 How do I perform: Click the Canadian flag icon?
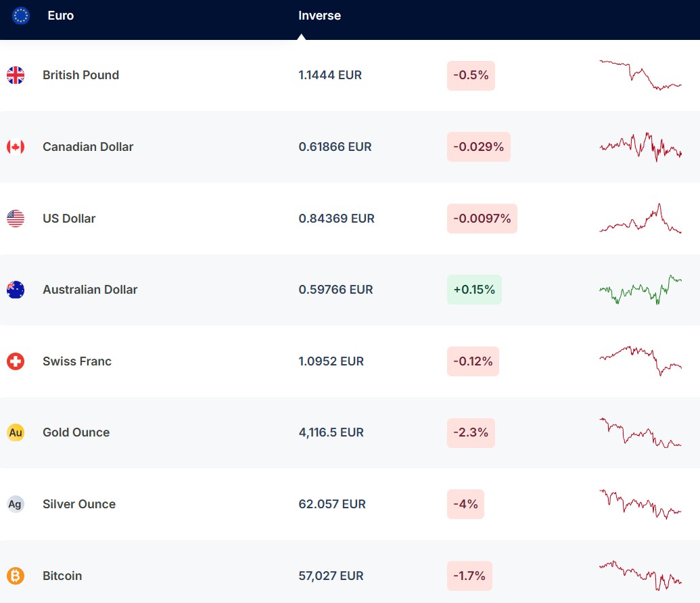click(x=16, y=147)
